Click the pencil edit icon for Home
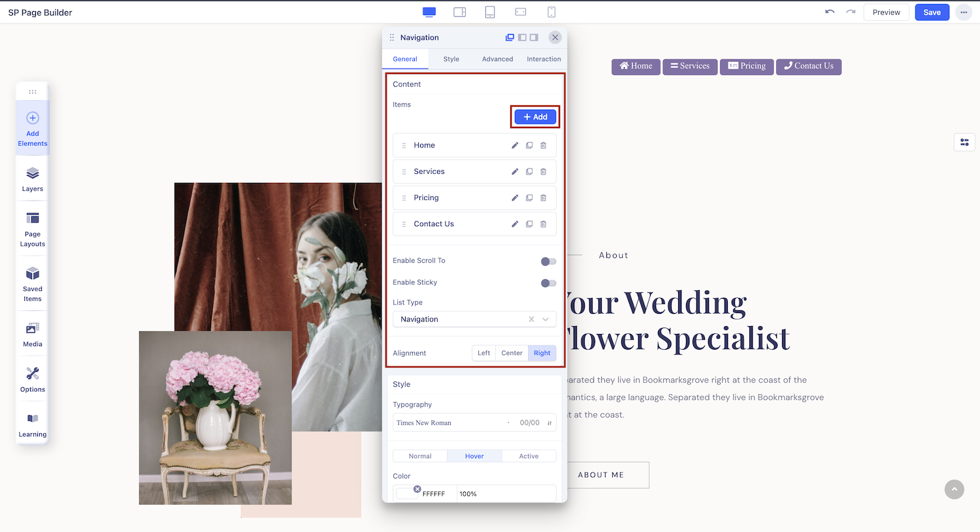980x532 pixels. (x=515, y=146)
